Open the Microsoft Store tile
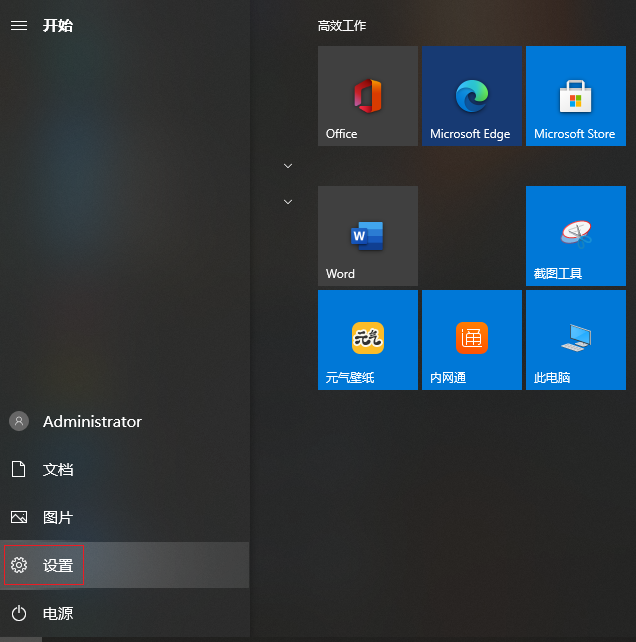 click(x=575, y=96)
